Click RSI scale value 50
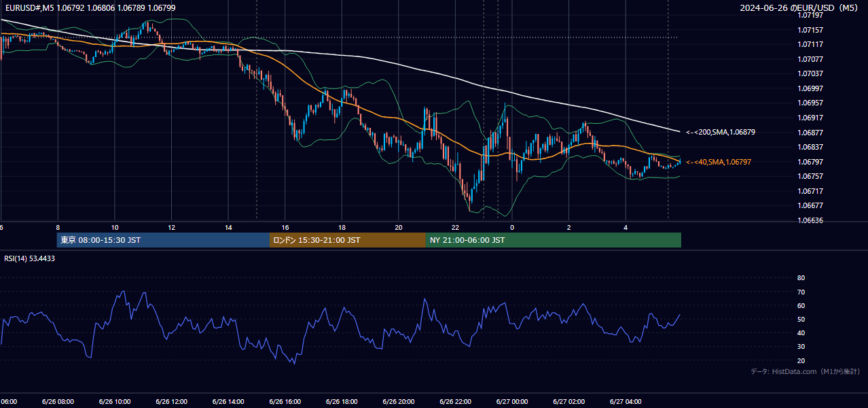Screen dimensions: 868x408 [801, 319]
